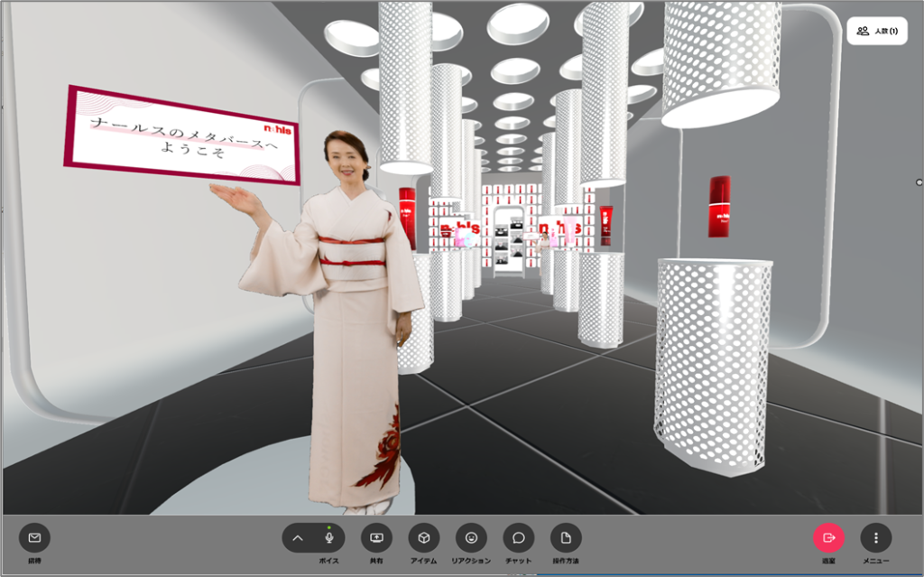The image size is (924, 577).
Task: Click the red logo on welcome sign
Action: (x=276, y=128)
